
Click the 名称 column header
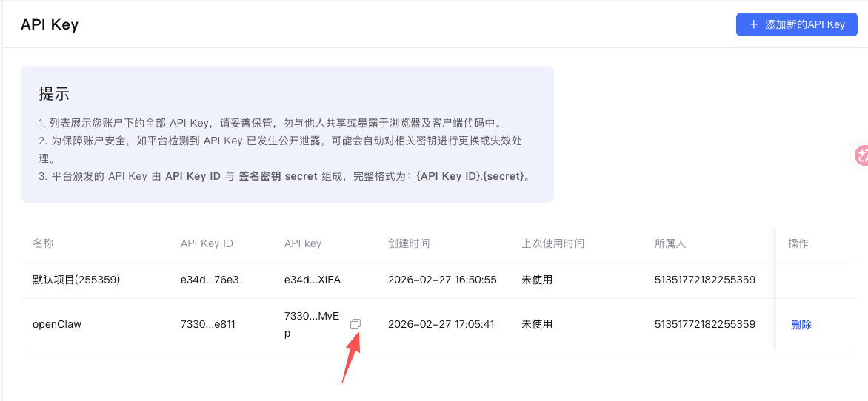point(43,243)
